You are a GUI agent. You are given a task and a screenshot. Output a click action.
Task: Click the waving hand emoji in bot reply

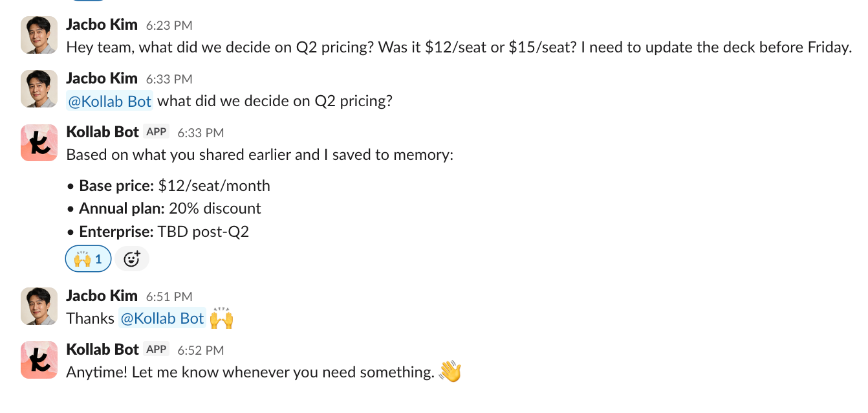point(450,372)
